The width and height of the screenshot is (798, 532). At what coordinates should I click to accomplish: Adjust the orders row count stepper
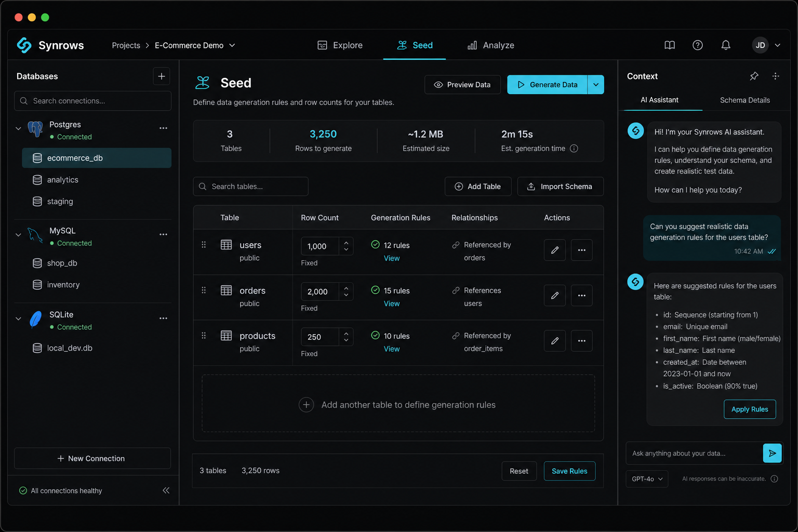[x=346, y=291]
